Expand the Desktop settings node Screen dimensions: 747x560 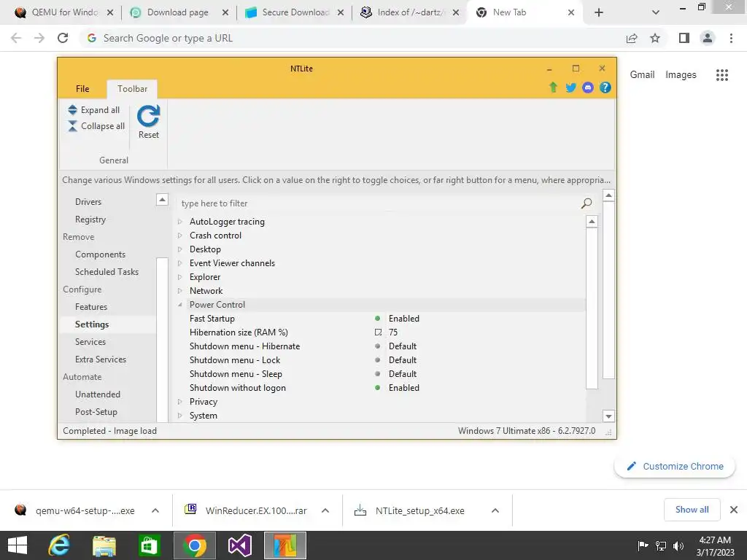pos(179,249)
